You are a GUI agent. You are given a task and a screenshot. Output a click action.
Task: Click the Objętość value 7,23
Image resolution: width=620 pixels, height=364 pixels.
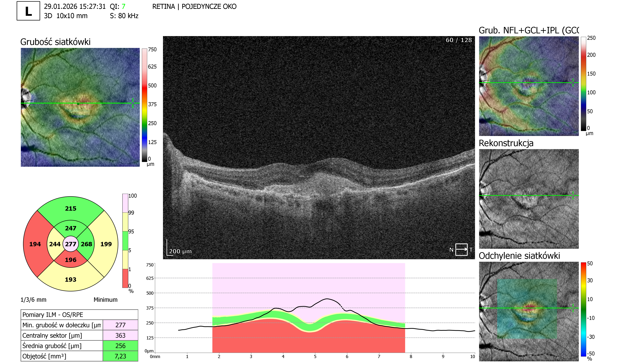tap(121, 356)
